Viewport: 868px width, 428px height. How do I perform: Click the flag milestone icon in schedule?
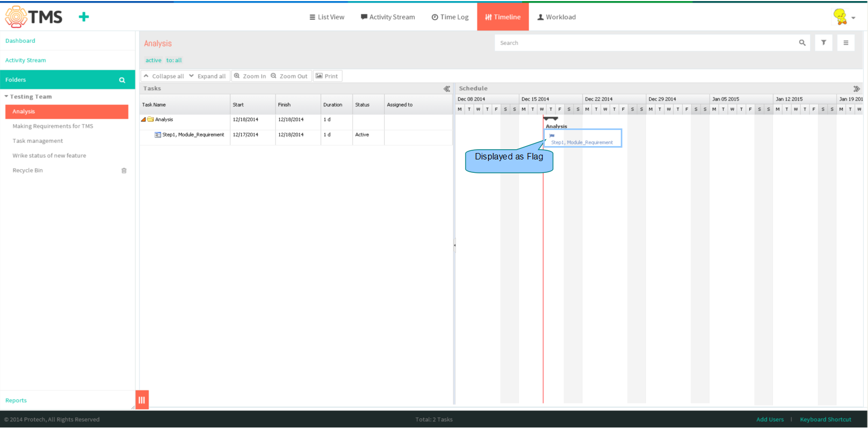[x=552, y=136]
